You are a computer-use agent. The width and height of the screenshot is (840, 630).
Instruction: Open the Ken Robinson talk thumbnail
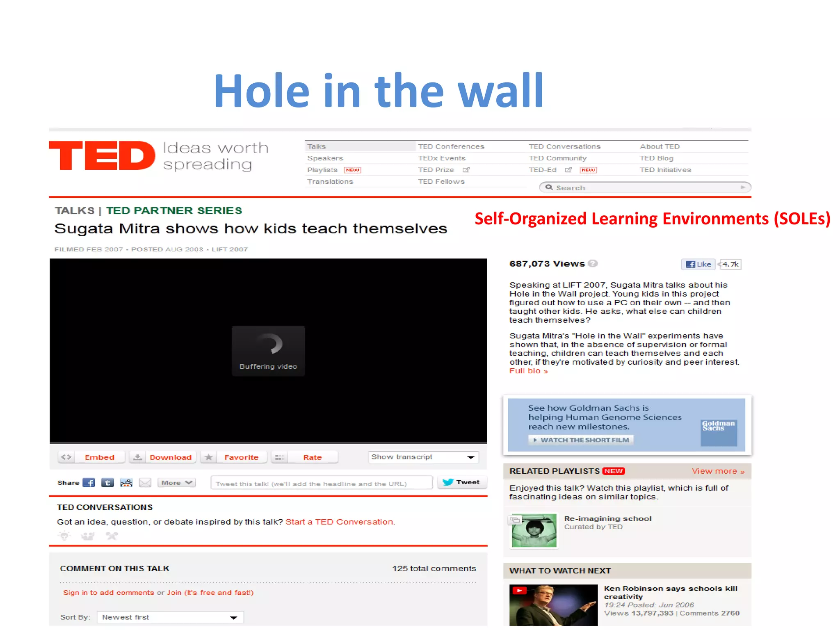click(x=553, y=605)
